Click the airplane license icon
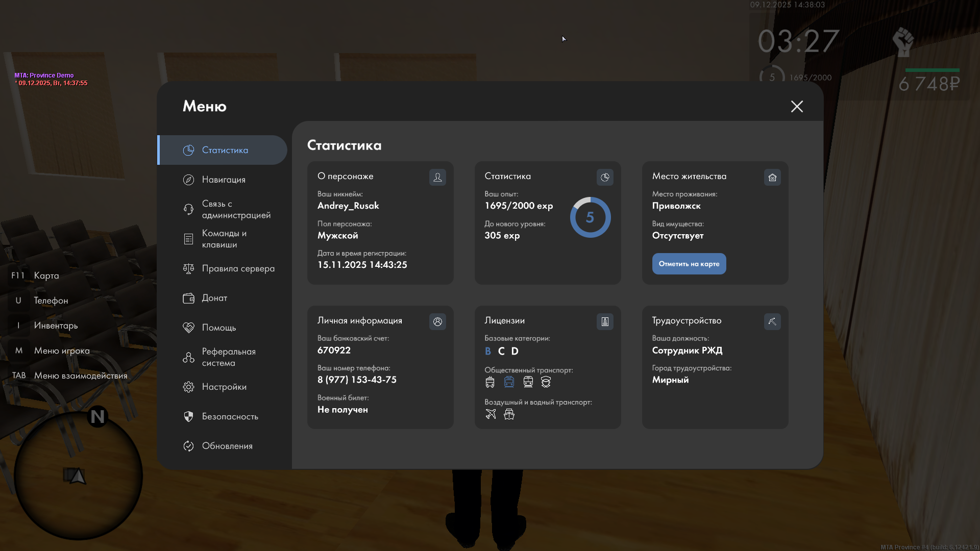Screen dimensions: 980x551 click(x=491, y=414)
